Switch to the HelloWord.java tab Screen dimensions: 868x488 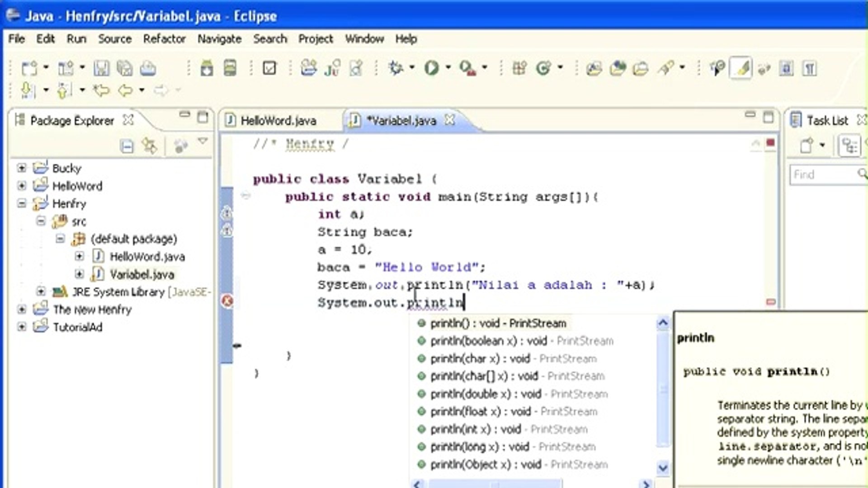click(278, 120)
